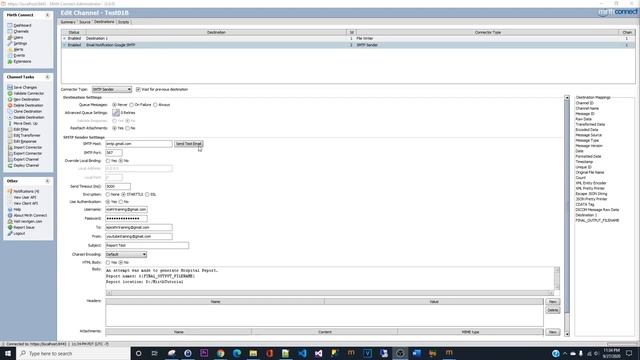
Task: Open Advanced Queue Settings wrench icon
Action: (116, 112)
